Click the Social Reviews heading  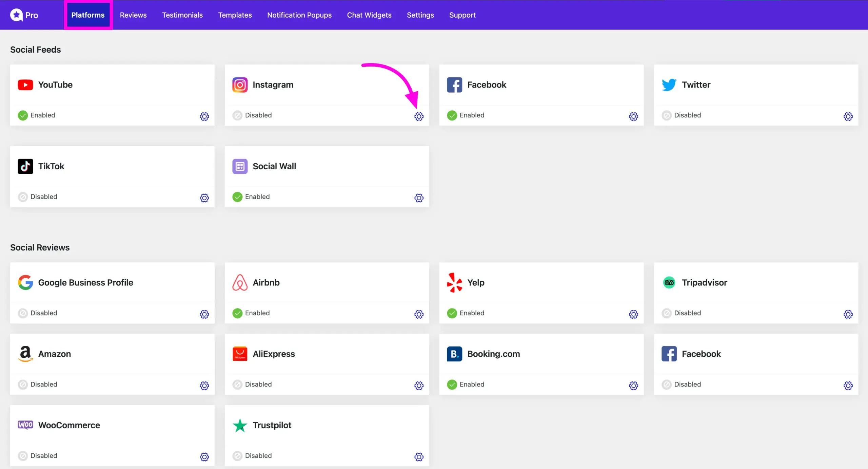click(x=40, y=247)
